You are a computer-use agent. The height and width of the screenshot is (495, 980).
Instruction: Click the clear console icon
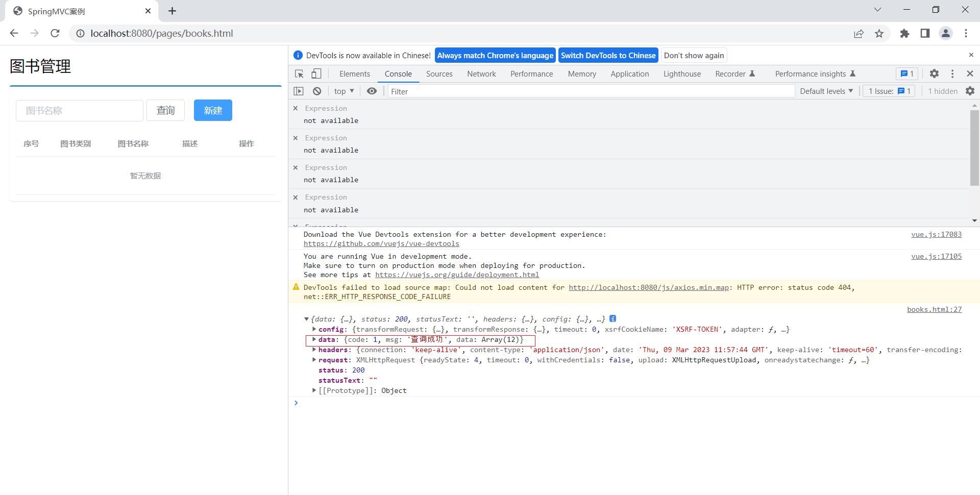(317, 91)
